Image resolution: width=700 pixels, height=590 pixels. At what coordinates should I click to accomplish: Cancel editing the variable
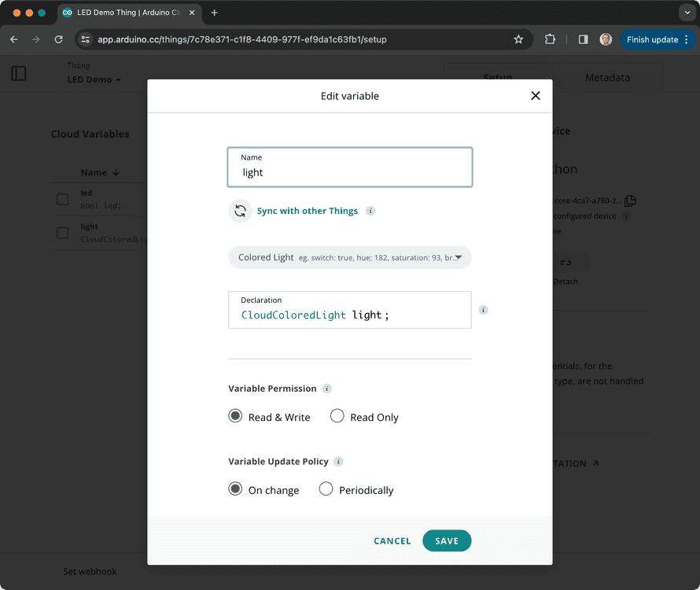(x=392, y=541)
